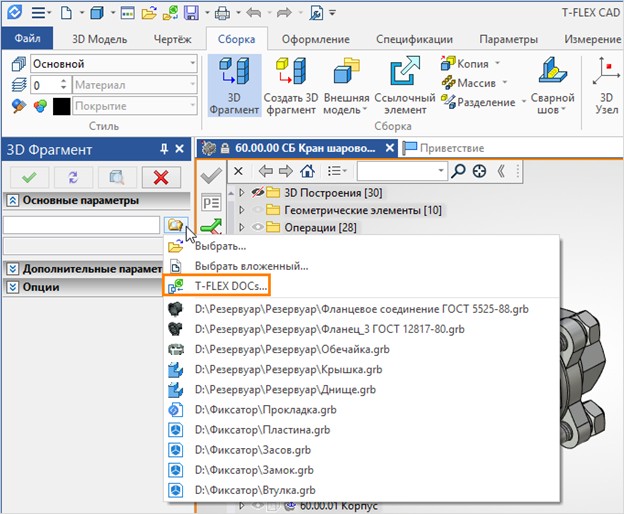Click the target locate icon in tree toolbar

(x=479, y=171)
